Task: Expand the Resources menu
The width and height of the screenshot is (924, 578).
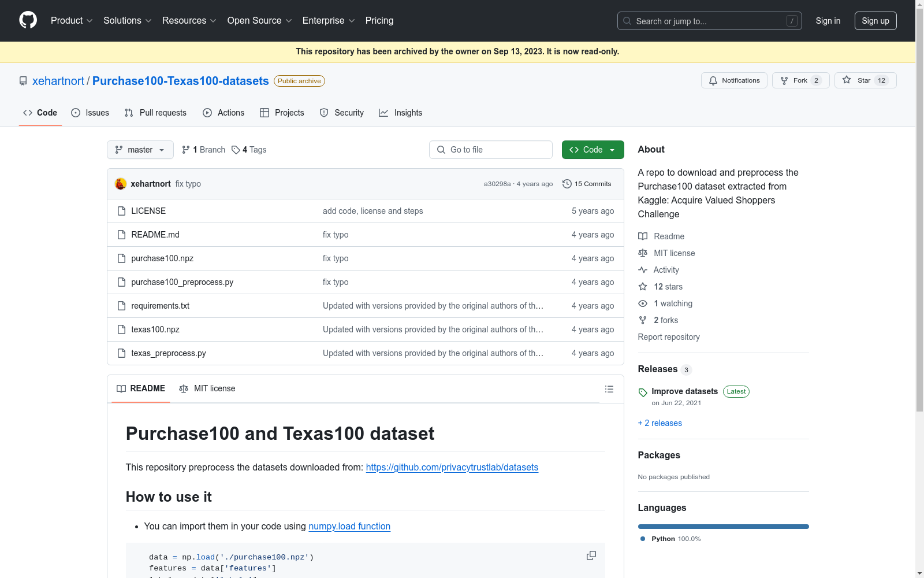Action: 189,20
